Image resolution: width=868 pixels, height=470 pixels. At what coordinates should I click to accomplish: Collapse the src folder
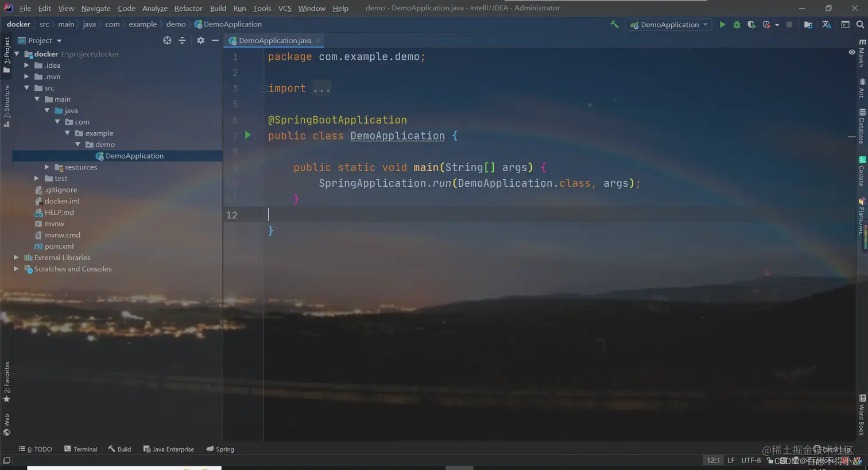[x=26, y=88]
